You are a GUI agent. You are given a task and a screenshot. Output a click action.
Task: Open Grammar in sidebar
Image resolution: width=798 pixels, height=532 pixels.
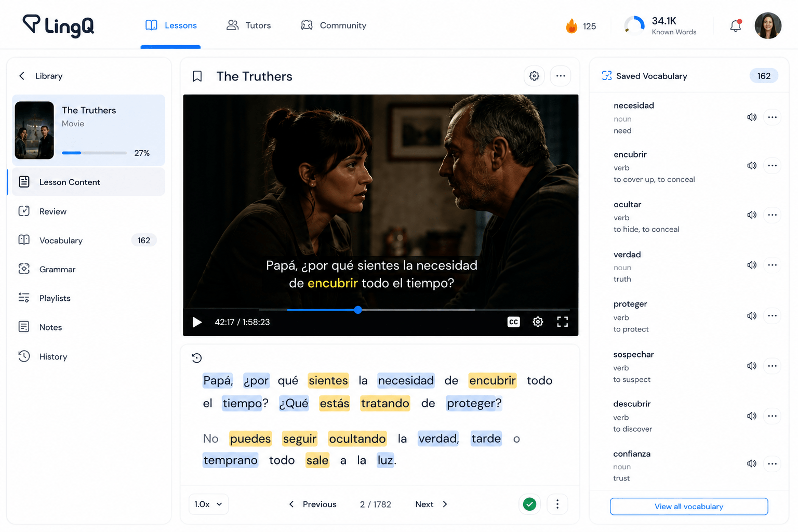coord(88,269)
